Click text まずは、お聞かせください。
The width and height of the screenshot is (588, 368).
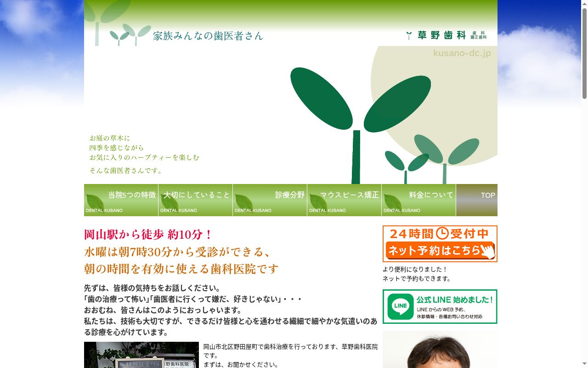241,365
